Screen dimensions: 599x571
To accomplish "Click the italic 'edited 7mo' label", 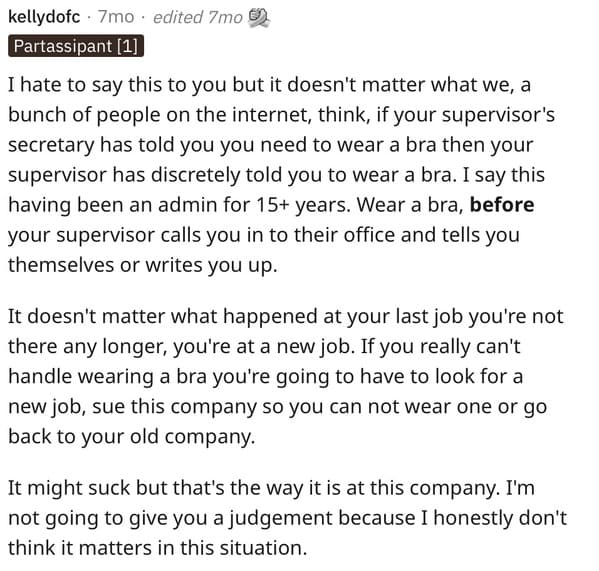I will (198, 17).
